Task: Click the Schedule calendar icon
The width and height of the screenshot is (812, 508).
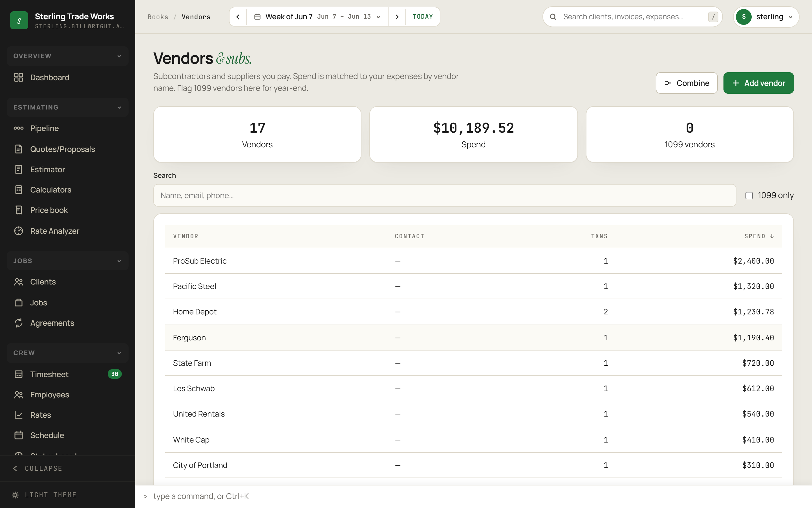Action: [x=18, y=435]
